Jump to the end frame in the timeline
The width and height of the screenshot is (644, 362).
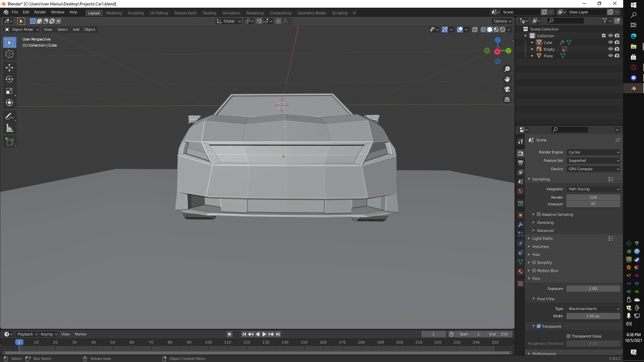pyautogui.click(x=278, y=334)
